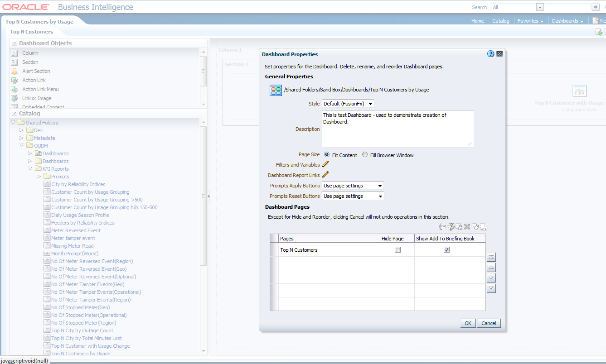Viewport: 606px width, 364px height.
Task: Expand the Metadata folder
Action: pyautogui.click(x=21, y=138)
